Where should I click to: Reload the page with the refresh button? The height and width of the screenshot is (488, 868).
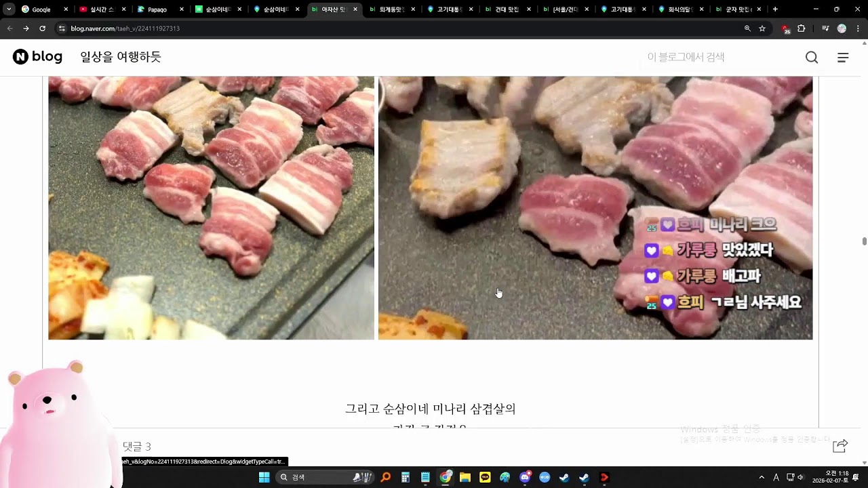click(x=42, y=28)
